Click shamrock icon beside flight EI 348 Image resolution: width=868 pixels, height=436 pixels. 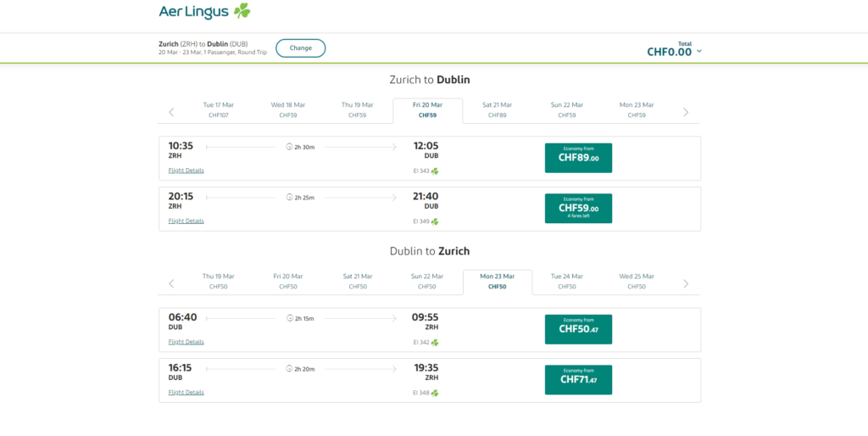(435, 393)
